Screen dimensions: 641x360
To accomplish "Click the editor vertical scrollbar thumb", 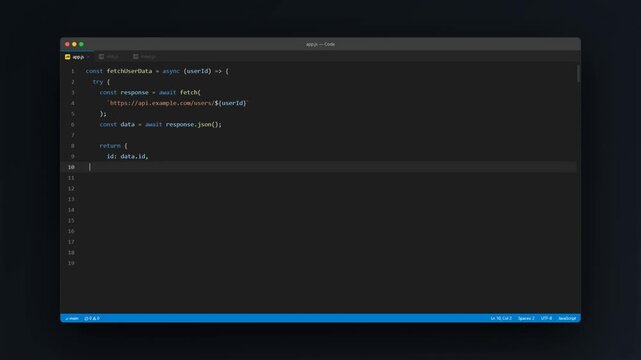I will point(578,74).
